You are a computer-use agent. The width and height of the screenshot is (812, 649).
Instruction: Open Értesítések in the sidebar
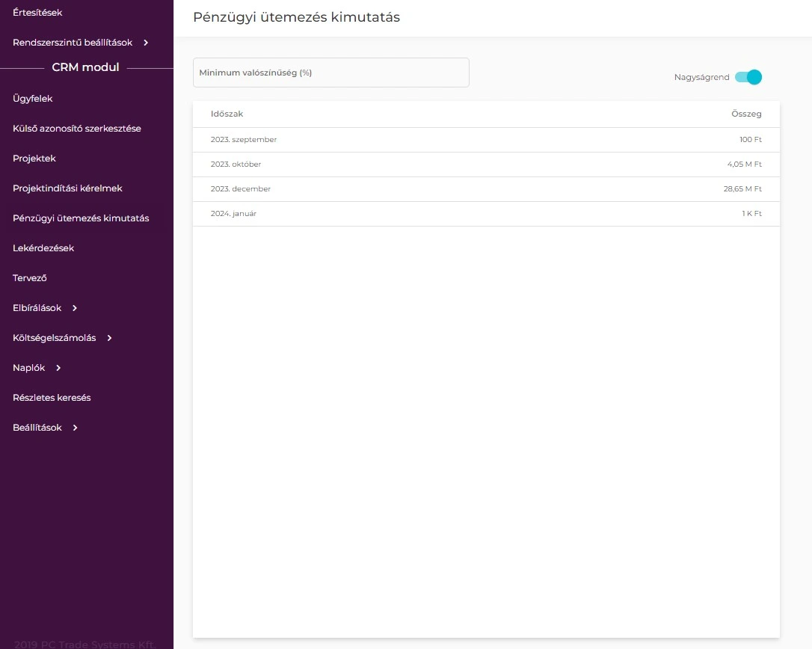[x=37, y=13]
